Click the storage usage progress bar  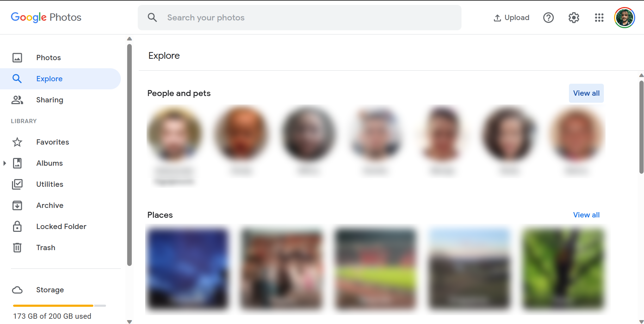(x=59, y=306)
